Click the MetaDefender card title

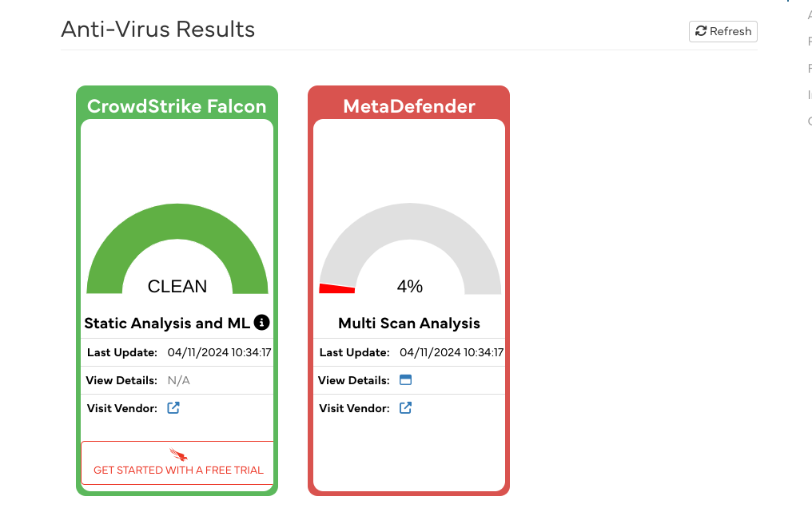pos(409,106)
